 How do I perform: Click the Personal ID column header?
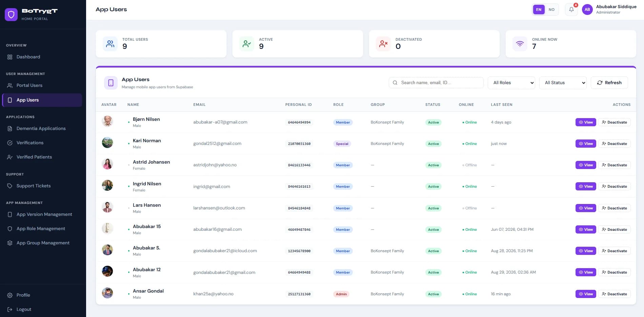pos(299,105)
